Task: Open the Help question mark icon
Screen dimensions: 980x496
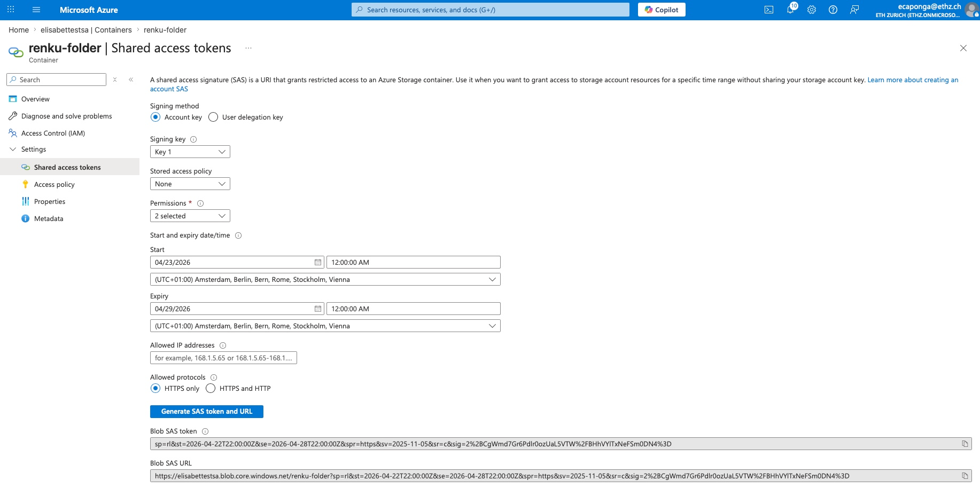Action: point(833,10)
